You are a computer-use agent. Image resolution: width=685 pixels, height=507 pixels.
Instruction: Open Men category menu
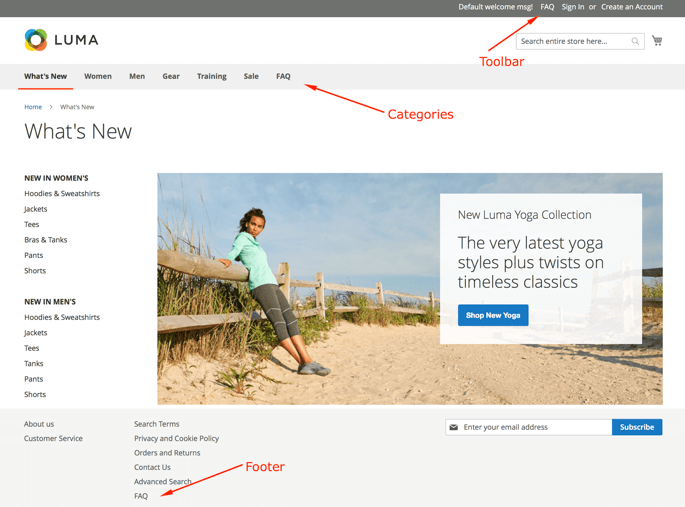coord(137,76)
